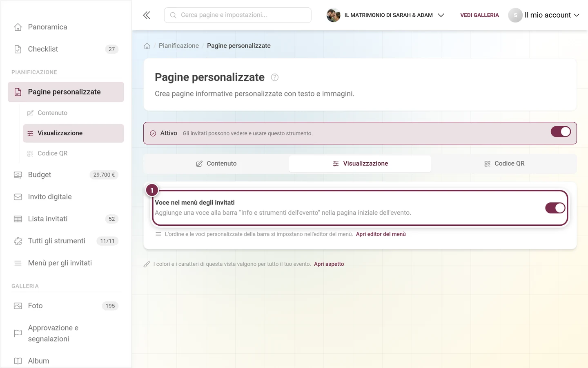The image size is (588, 368).
Task: Click the 195 badge next to Foto
Action: click(x=110, y=306)
